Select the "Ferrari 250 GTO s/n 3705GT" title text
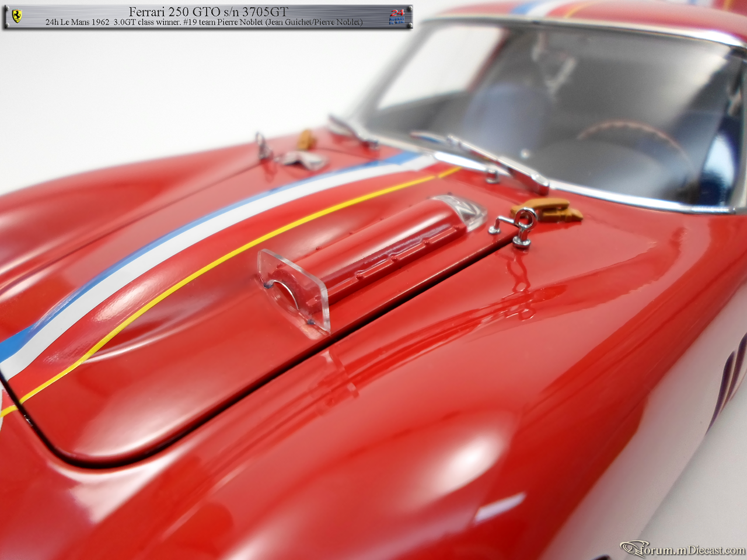Viewport: 747px width, 560px height. 208,12
